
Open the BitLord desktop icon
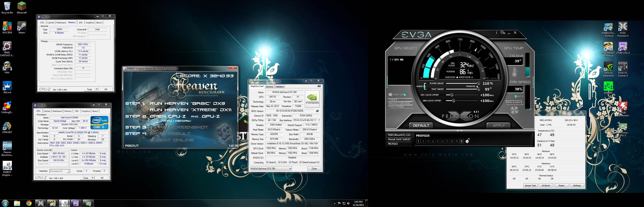(7, 87)
